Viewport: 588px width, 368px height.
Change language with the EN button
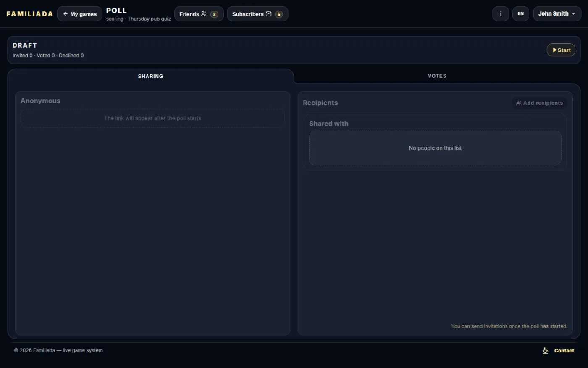(x=521, y=14)
